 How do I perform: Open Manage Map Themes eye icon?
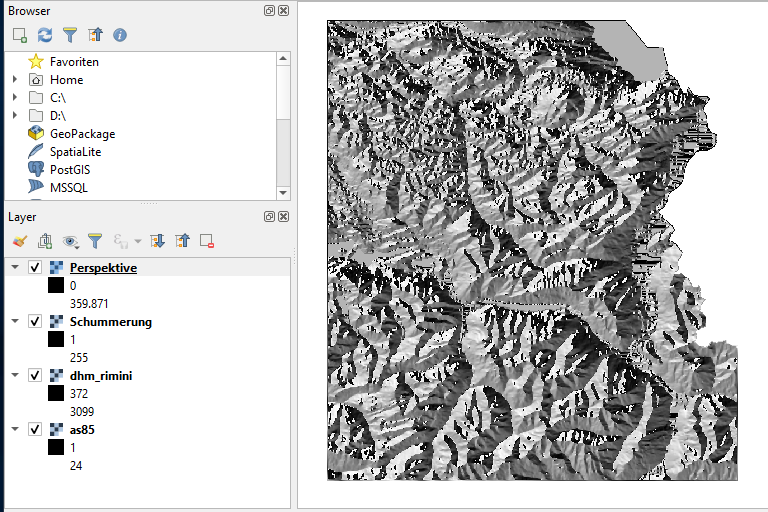click(70, 241)
